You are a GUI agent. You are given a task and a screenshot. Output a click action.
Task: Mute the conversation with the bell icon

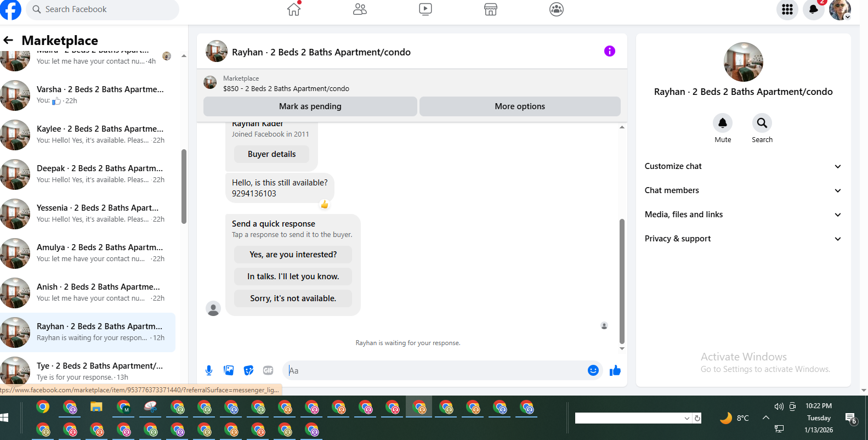click(x=723, y=123)
